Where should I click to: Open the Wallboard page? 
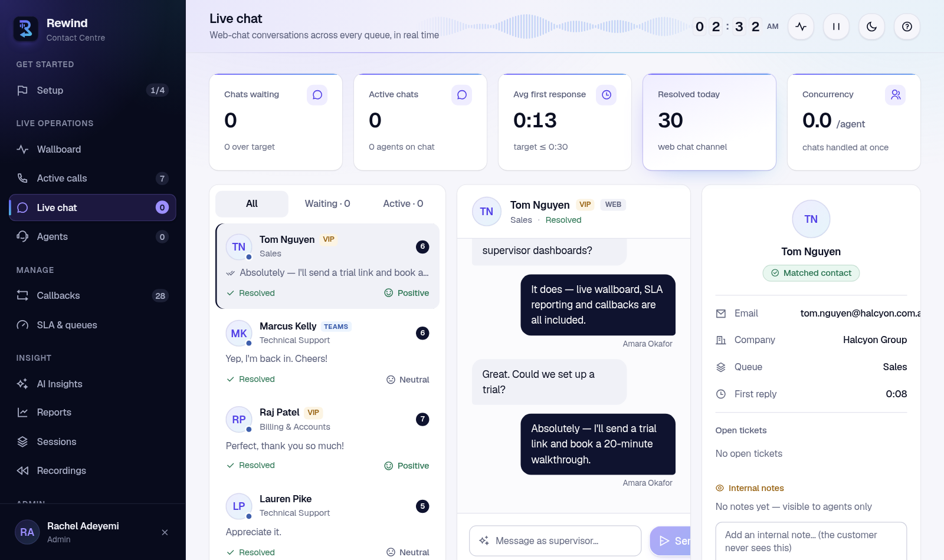point(93,149)
